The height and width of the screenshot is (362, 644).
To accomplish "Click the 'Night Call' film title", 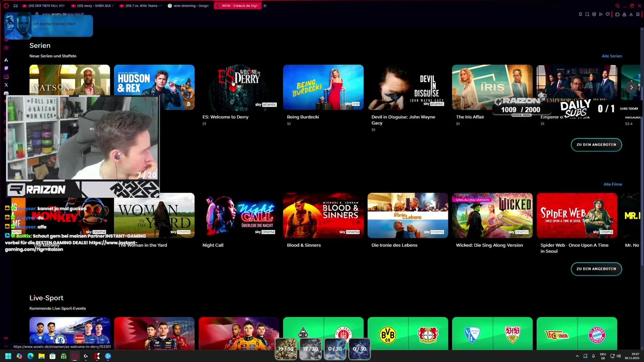I will click(213, 245).
